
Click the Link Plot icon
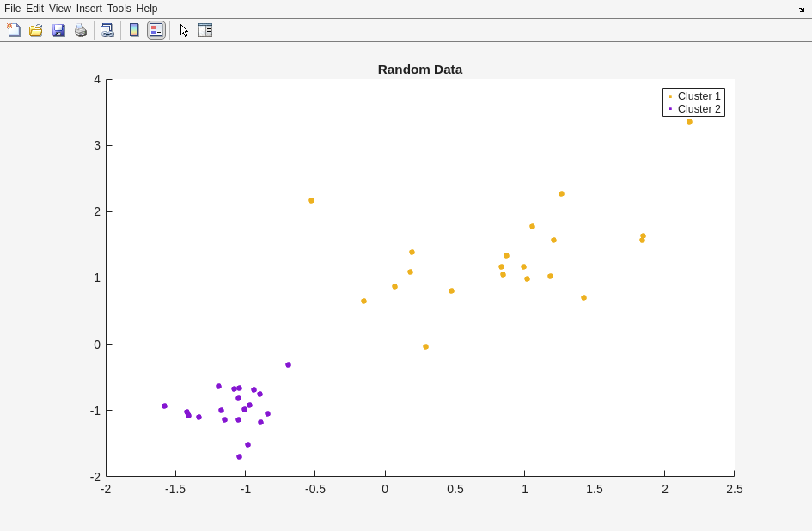point(107,30)
